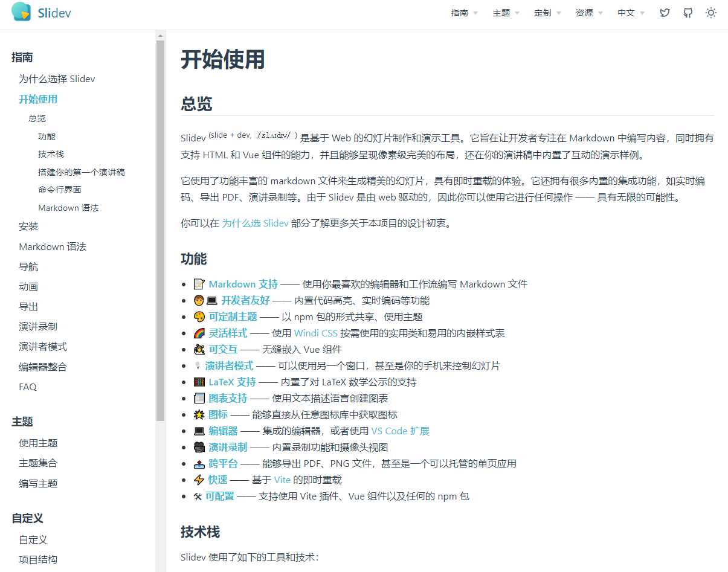Expand the 资源 navigation dropdown
The width and height of the screenshot is (728, 572).
pos(589,13)
